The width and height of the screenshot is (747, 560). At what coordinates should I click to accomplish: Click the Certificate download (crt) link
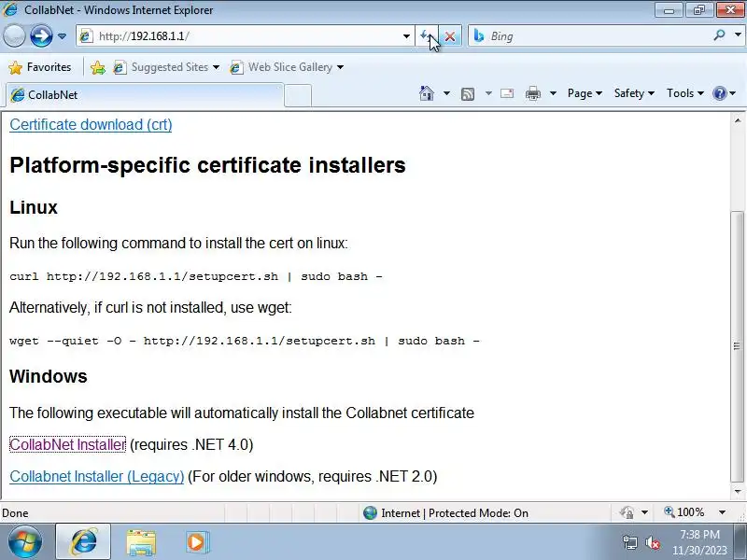[x=91, y=125]
